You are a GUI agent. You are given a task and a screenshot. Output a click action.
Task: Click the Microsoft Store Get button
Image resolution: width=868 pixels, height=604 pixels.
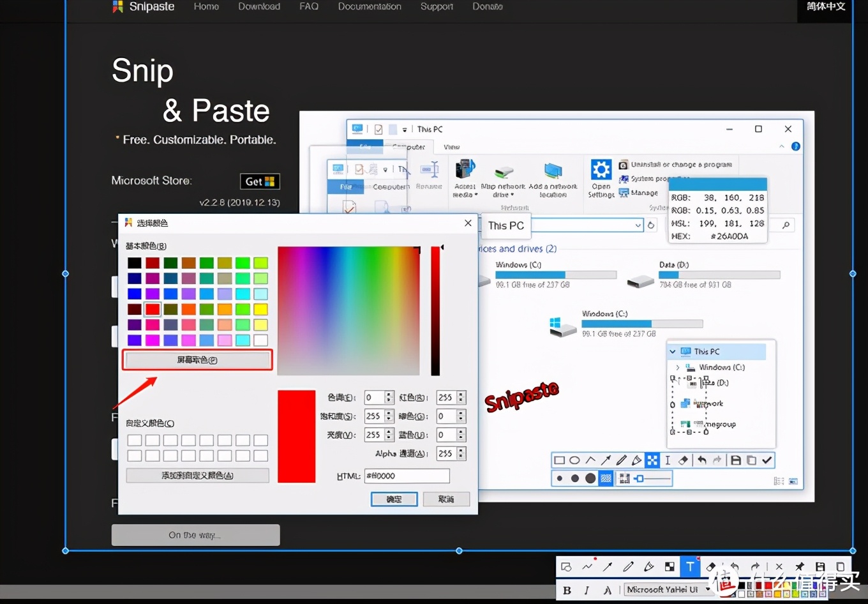pos(260,181)
